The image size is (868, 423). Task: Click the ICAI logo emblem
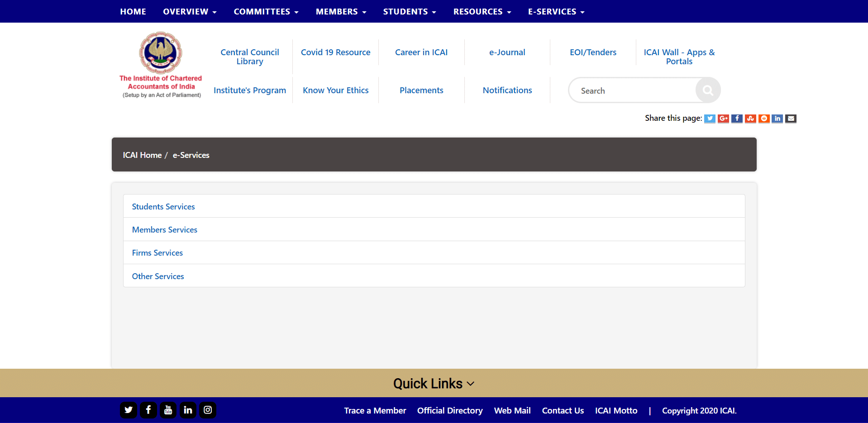coord(161,52)
